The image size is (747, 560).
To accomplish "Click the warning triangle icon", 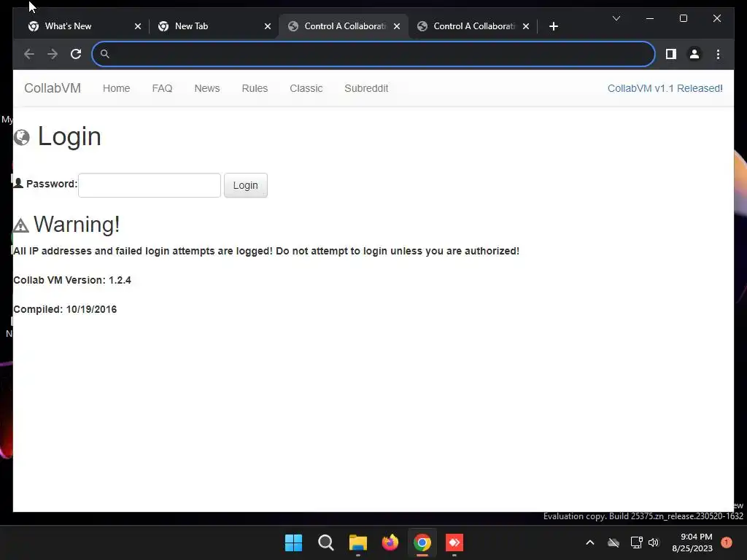I will (20, 225).
